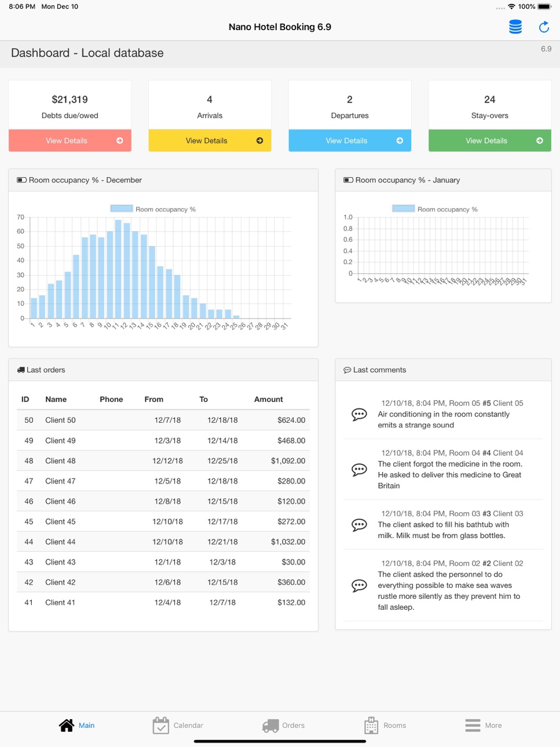This screenshot has width=560, height=747.
Task: Open the forgotten medicine comment text
Action: click(x=450, y=475)
